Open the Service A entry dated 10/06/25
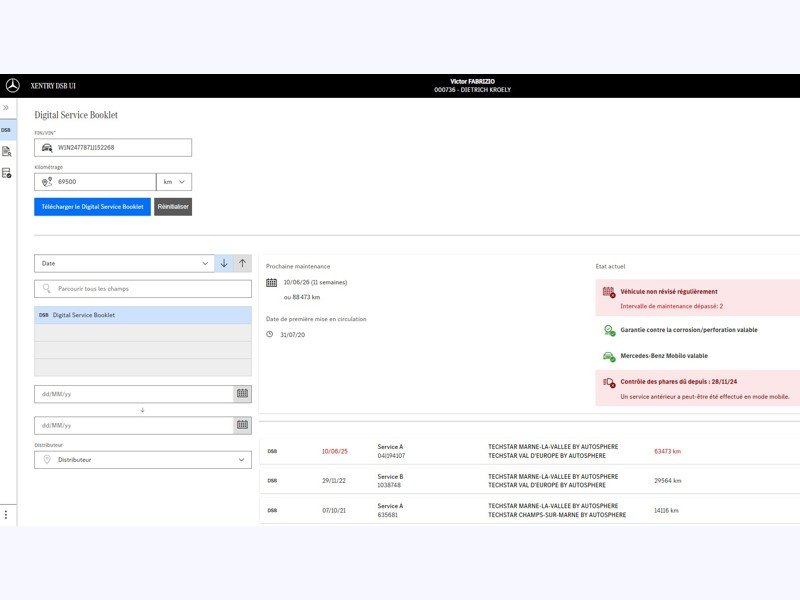Viewport: 800px width, 600px height. (x=391, y=451)
